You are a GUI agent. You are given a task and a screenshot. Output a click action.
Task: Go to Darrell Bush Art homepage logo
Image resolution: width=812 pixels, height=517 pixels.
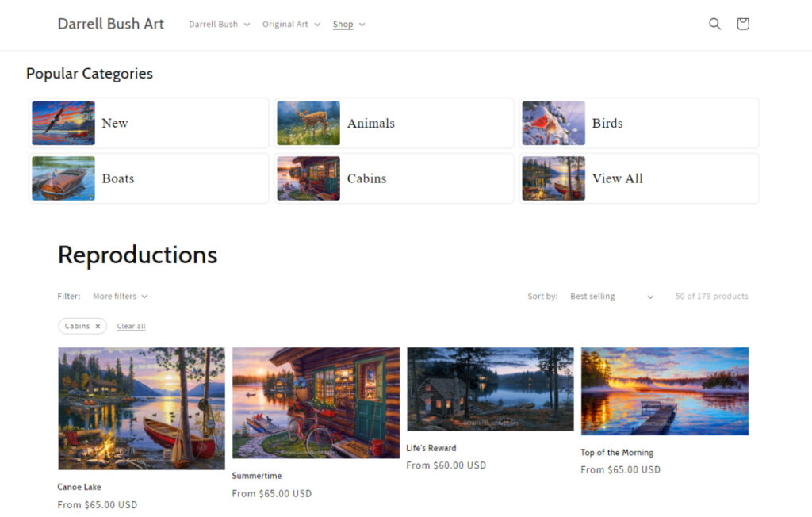click(x=111, y=24)
